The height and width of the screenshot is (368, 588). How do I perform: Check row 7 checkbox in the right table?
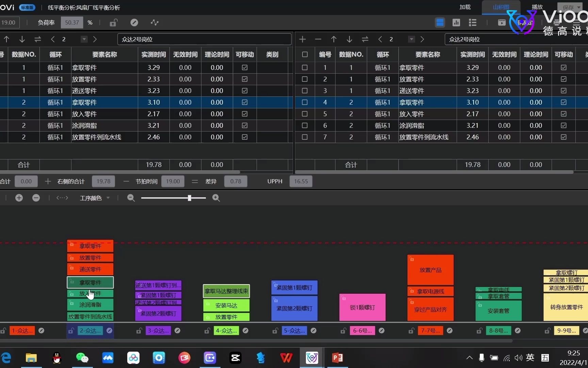(x=305, y=137)
